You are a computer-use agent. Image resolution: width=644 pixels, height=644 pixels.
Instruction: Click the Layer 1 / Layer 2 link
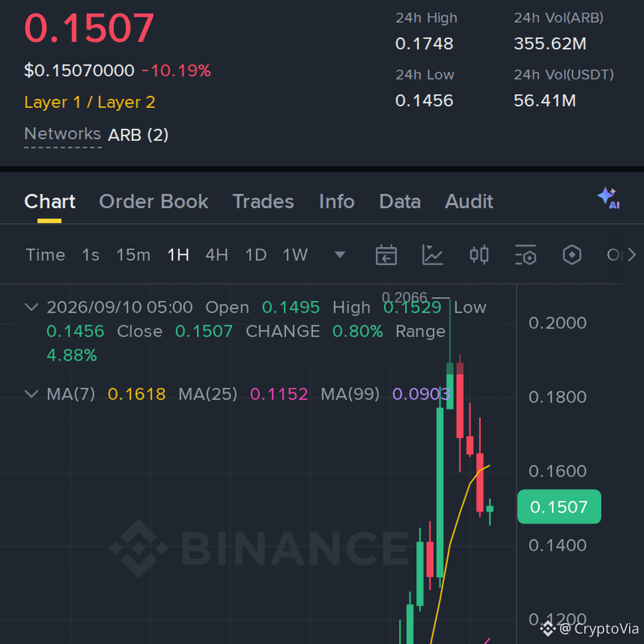pos(89,103)
